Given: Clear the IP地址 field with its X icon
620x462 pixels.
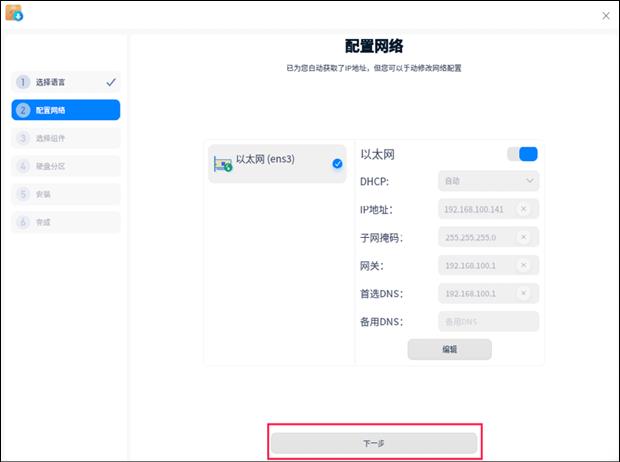Looking at the screenshot, I should click(x=523, y=209).
